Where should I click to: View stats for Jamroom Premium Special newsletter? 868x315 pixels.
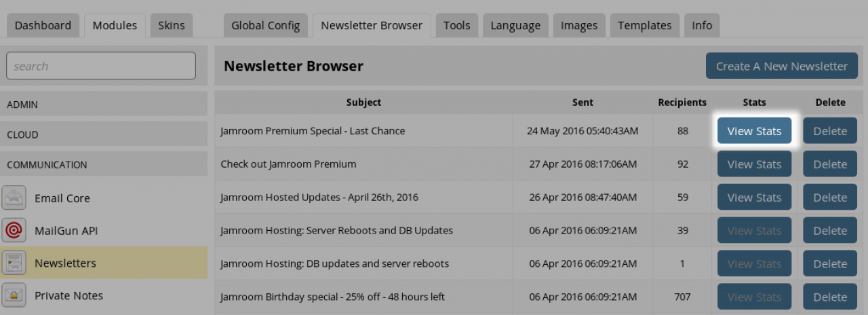tap(754, 131)
